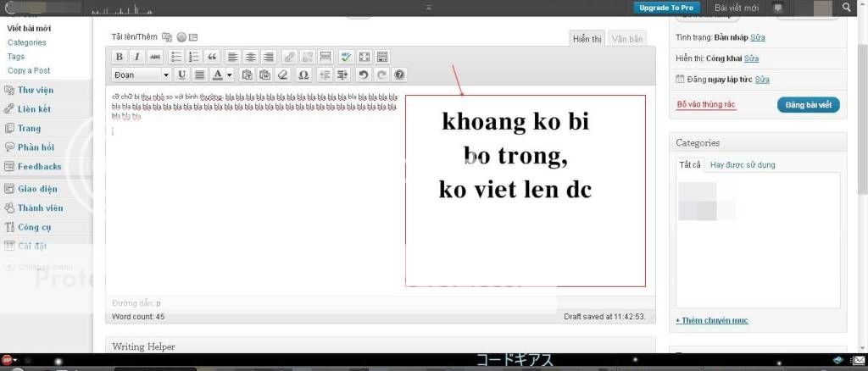
Task: Open the editor help icon
Action: (x=399, y=75)
